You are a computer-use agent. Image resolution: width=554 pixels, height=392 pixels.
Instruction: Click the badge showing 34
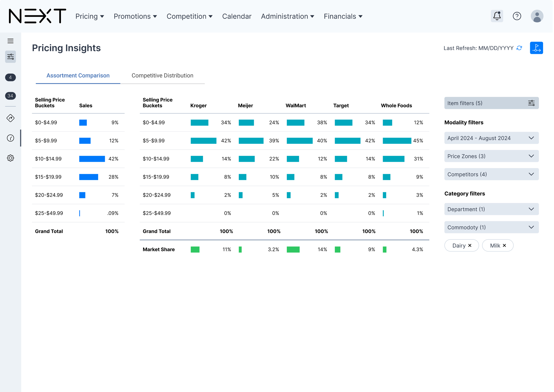tap(10, 96)
